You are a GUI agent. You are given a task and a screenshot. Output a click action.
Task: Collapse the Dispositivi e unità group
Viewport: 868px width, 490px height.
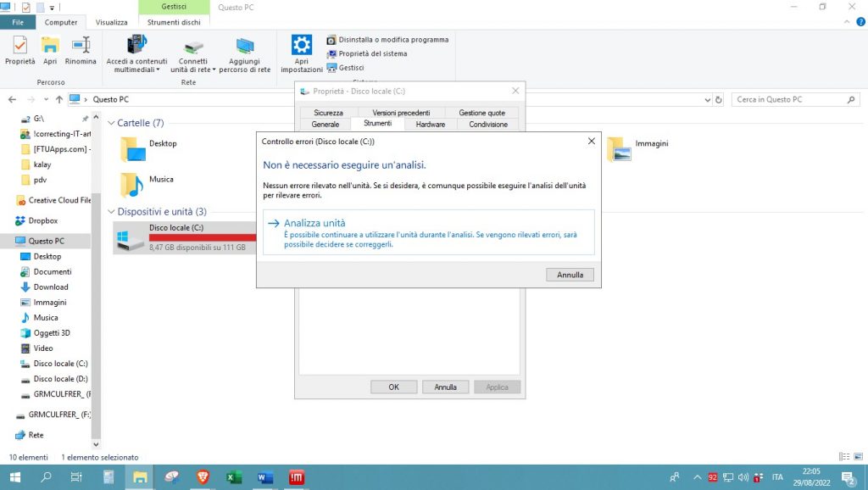[x=111, y=212]
